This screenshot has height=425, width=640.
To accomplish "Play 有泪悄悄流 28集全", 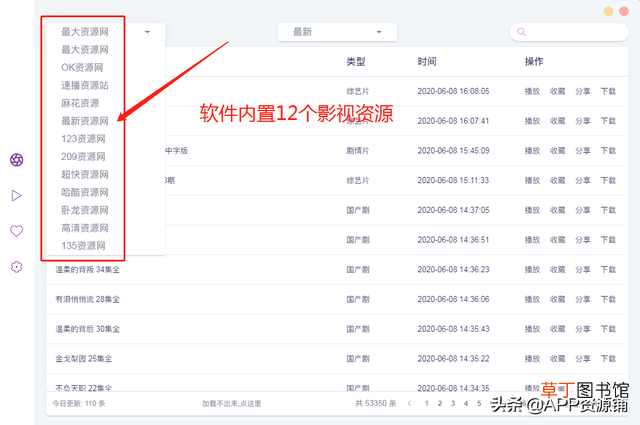I will point(532,299).
